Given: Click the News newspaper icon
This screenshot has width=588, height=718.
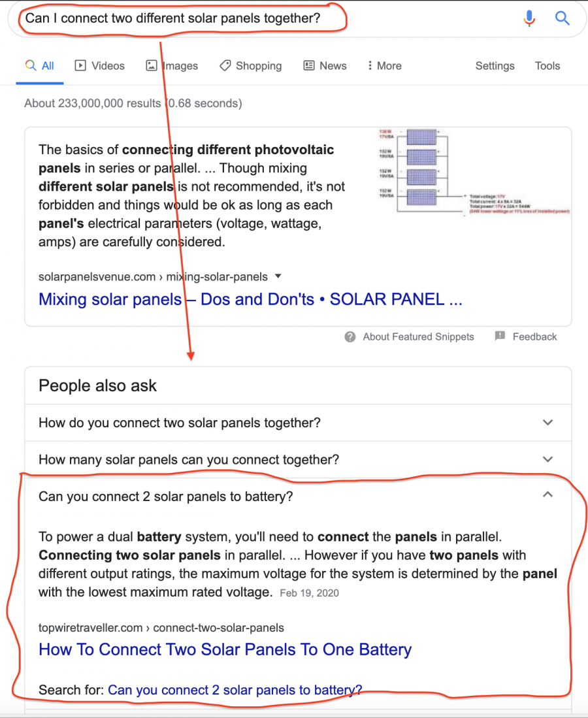Looking at the screenshot, I should [x=309, y=65].
